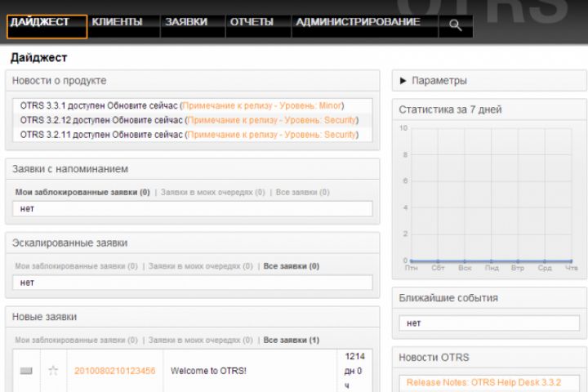Click the Чтв label on statistics chart axis
588x392 pixels.
572,268
